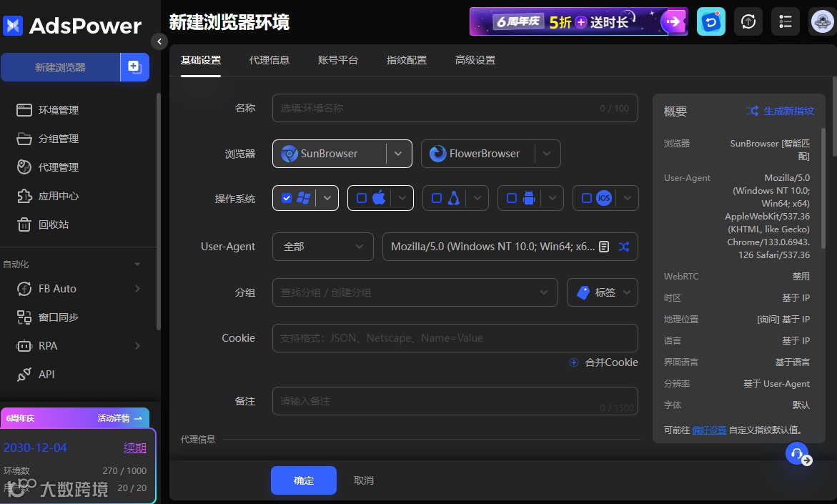Image resolution: width=837 pixels, height=504 pixels.
Task: Uncheck the Windows operating system checkbox
Action: [287, 198]
